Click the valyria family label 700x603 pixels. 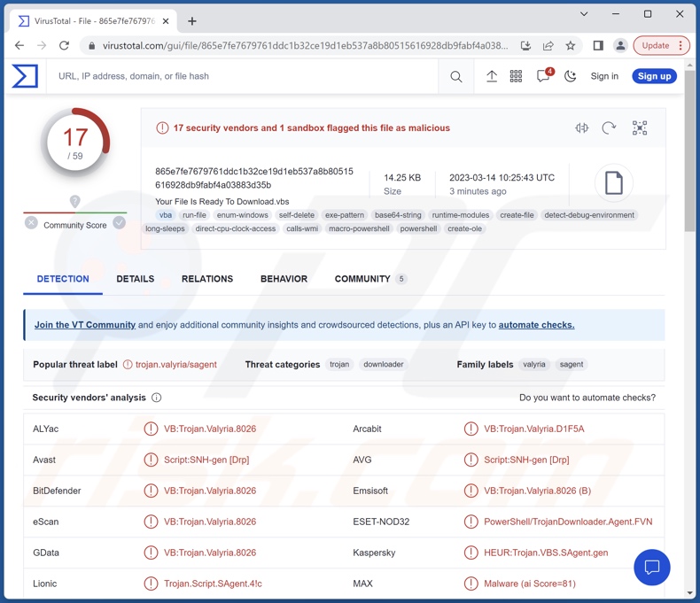534,365
